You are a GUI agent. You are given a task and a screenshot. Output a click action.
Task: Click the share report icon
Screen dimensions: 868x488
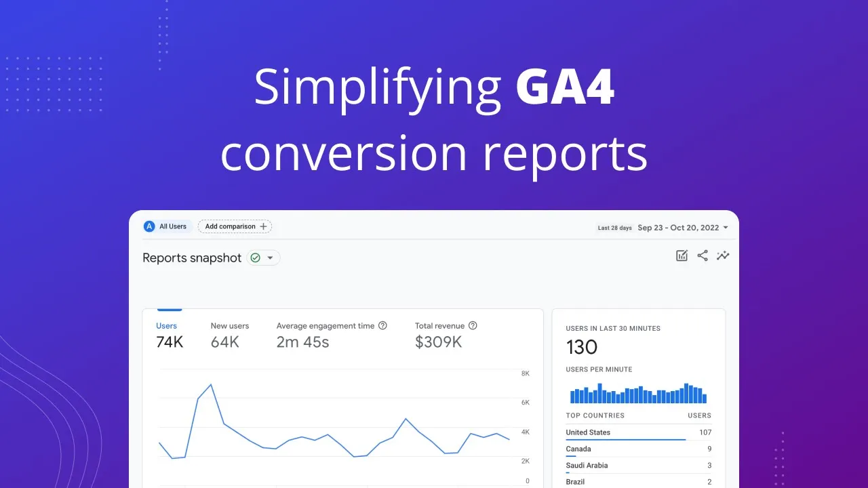coord(703,256)
